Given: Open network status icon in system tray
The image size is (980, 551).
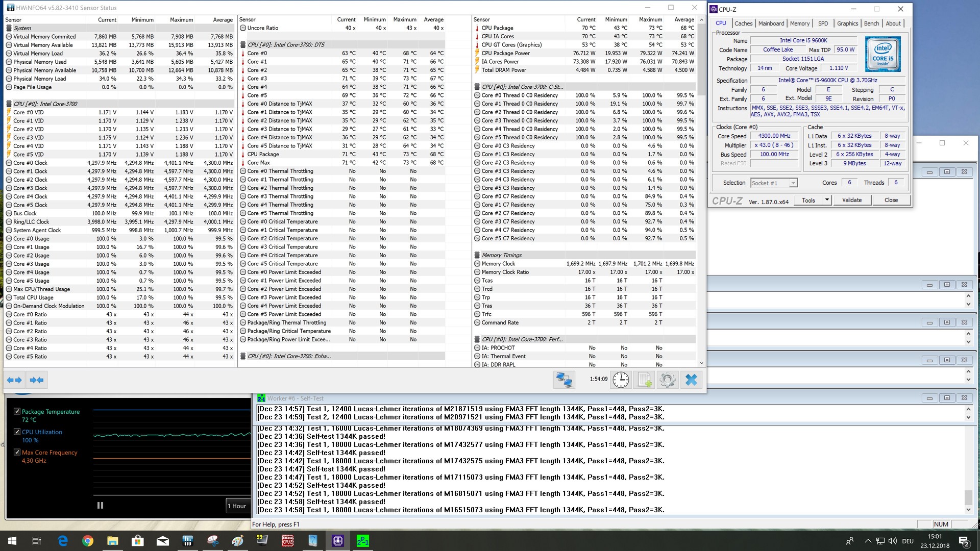Looking at the screenshot, I should pos(880,541).
